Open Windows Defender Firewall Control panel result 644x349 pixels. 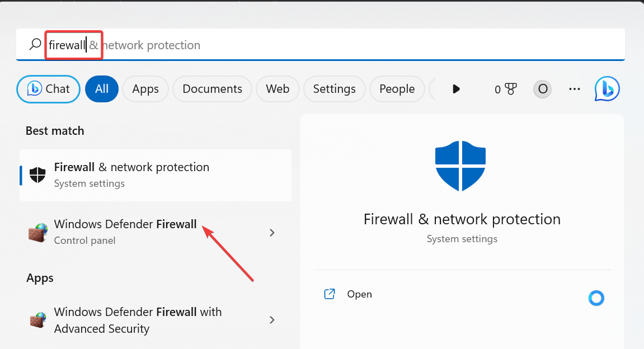[x=156, y=233]
